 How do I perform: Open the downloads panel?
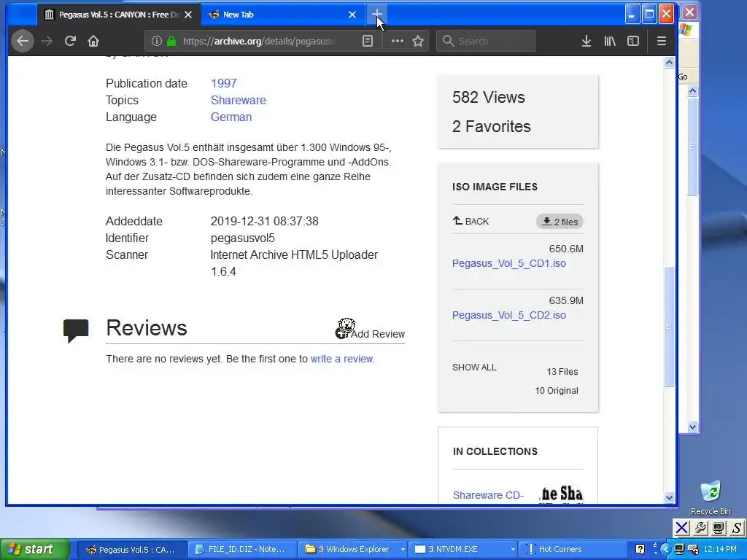587,41
